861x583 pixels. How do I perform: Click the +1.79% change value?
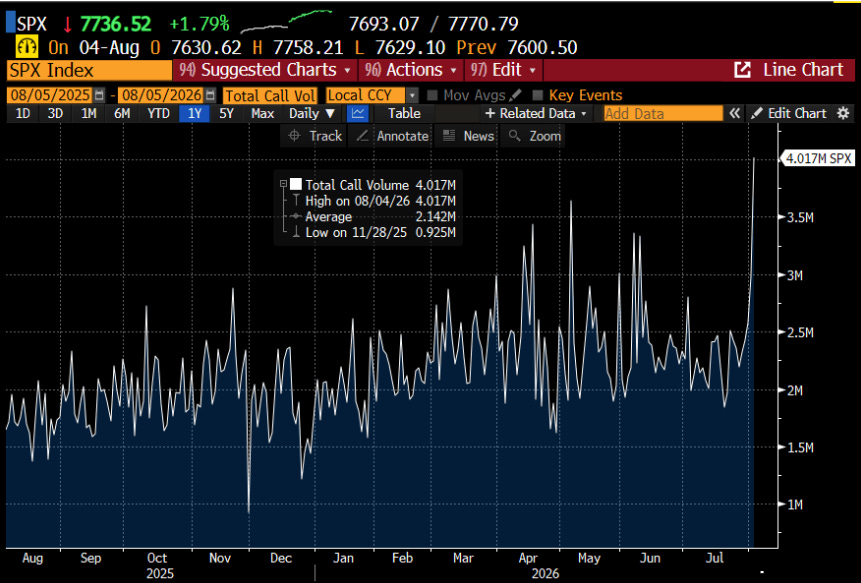[x=199, y=24]
